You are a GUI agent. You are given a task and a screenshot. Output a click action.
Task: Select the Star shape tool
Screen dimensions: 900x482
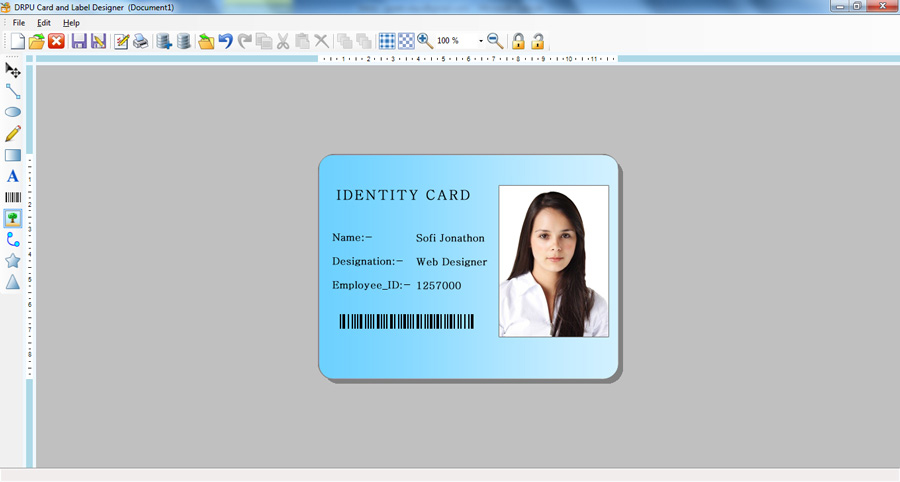[13, 261]
